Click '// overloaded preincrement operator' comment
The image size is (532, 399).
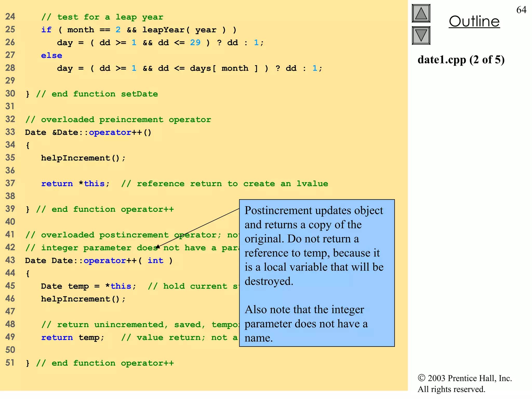(118, 119)
